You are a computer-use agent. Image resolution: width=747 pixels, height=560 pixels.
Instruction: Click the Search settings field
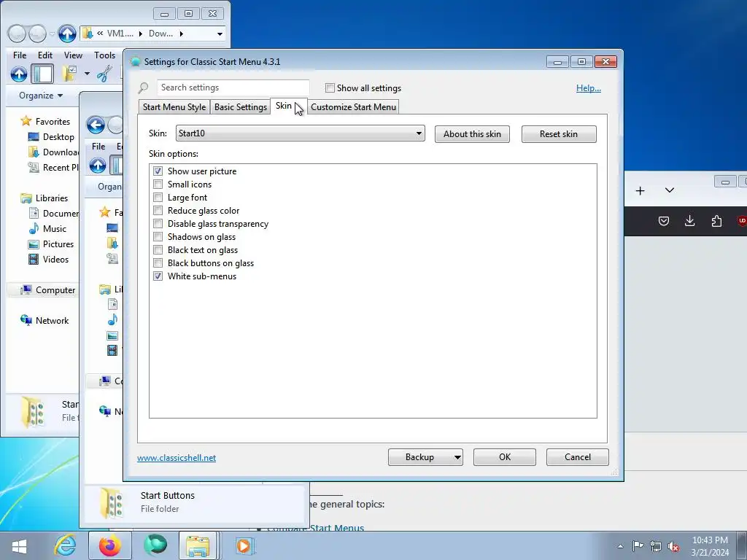[233, 87]
